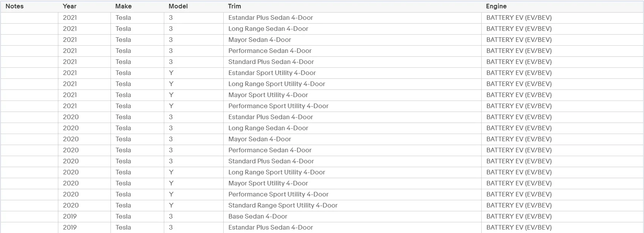Click 2021 Long Range Sedan 4-Door trim
Image resolution: width=644 pixels, height=233 pixels.
click(268, 29)
